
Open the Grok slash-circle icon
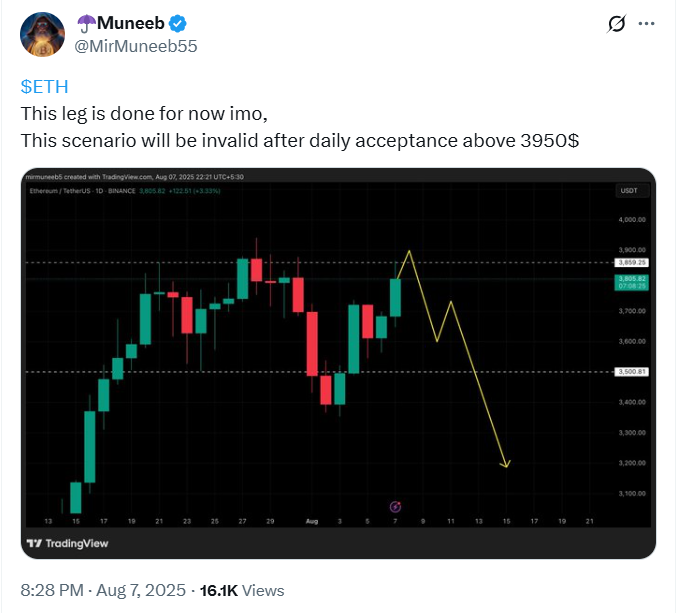click(616, 24)
